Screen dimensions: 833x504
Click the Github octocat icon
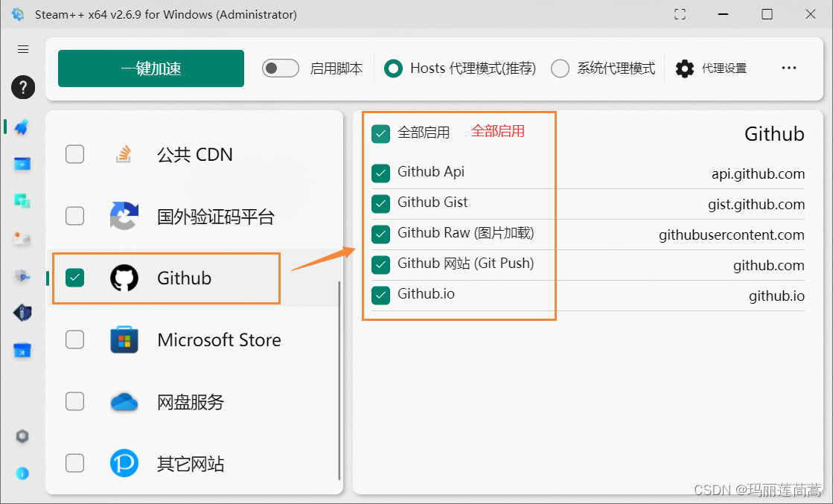124,278
